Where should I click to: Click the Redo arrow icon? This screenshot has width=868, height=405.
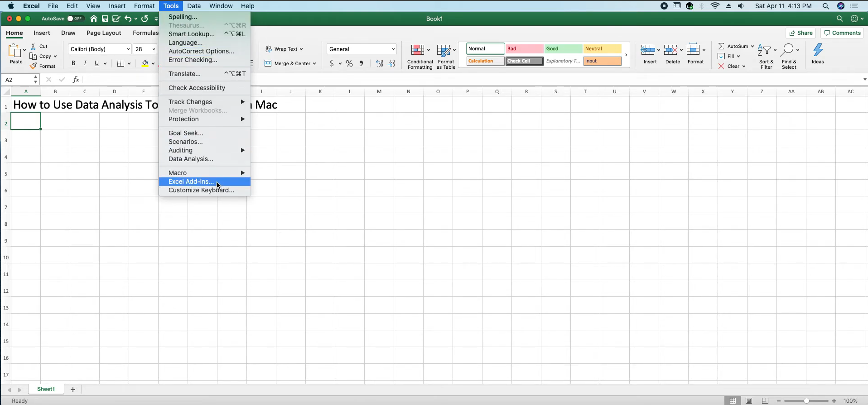point(145,19)
